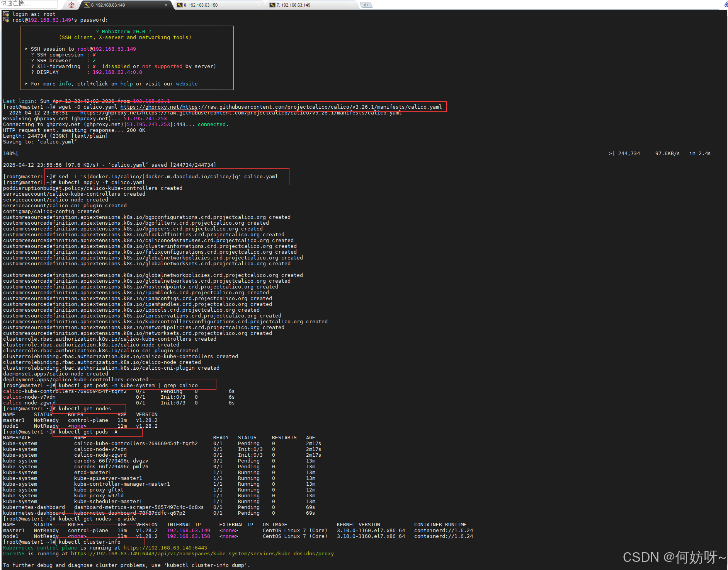Open a new session tab
The image size is (728, 570).
coord(366,5)
